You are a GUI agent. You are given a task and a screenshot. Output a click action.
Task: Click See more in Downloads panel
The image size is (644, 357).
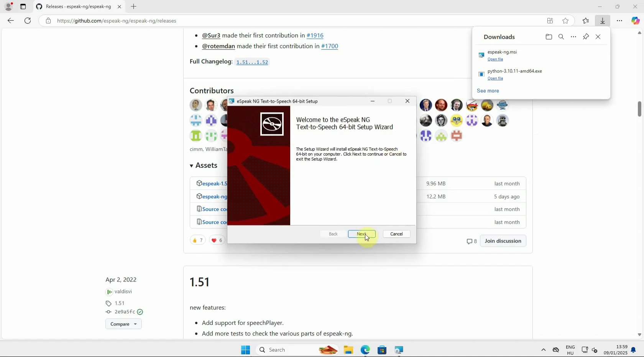[x=488, y=91]
